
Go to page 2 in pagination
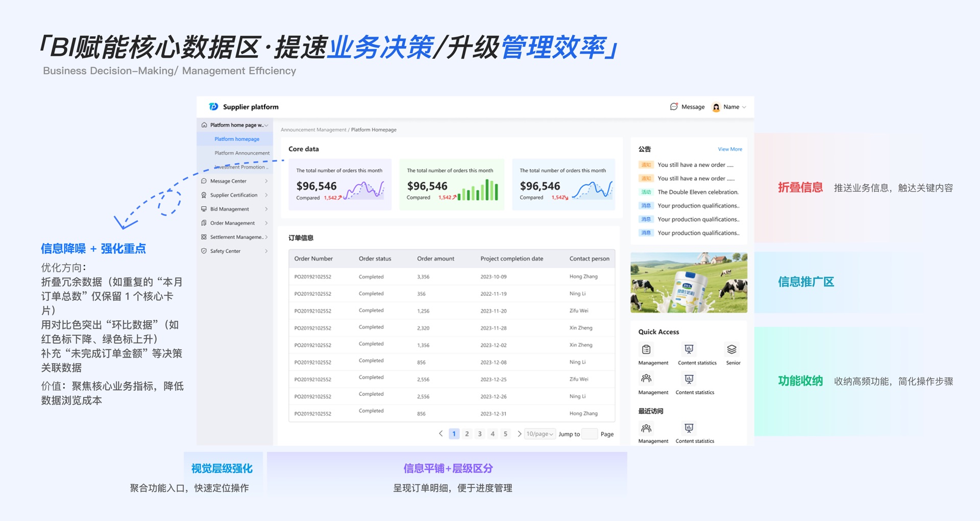click(467, 434)
